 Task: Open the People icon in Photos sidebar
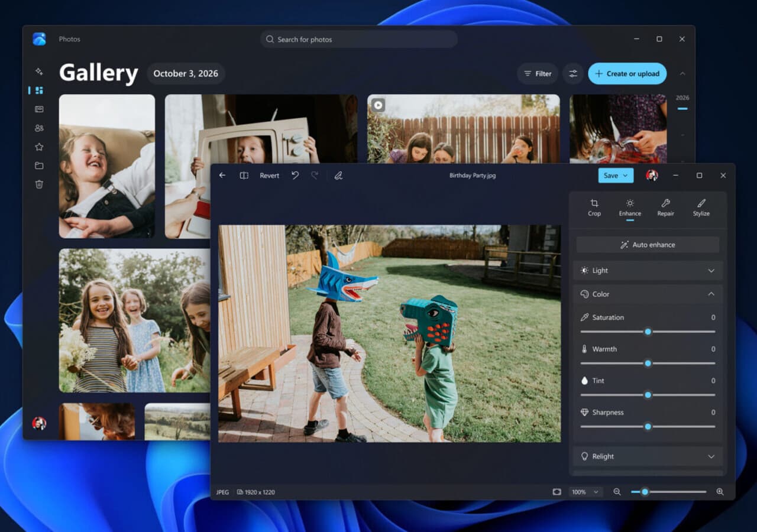[x=39, y=128]
